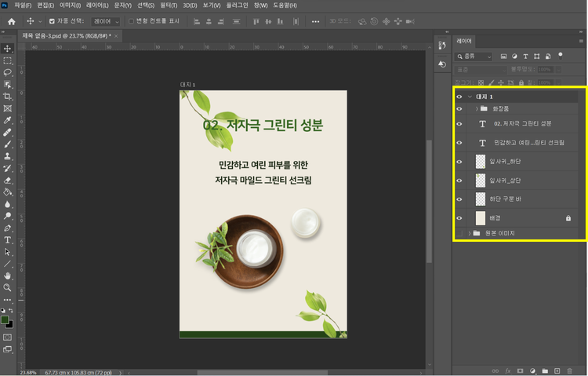Image resolution: width=588 pixels, height=376 pixels.
Task: Filter layers by type layers icon
Action: tap(525, 57)
